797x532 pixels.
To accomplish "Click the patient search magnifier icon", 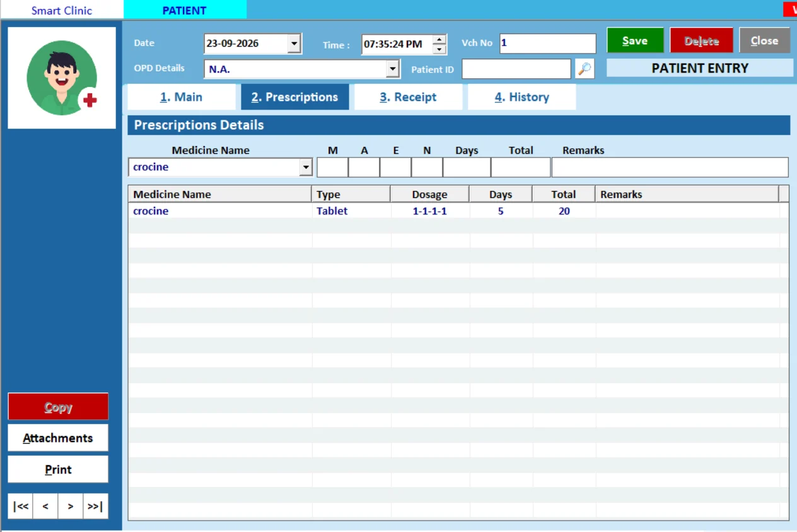I will (585, 69).
